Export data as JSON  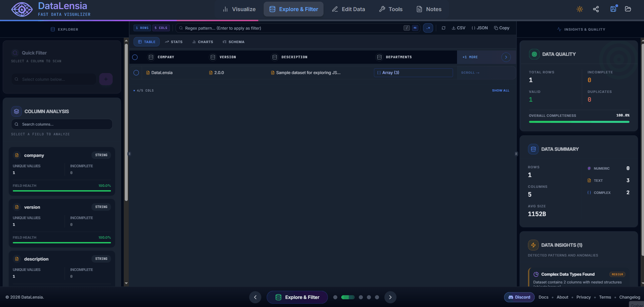[480, 28]
